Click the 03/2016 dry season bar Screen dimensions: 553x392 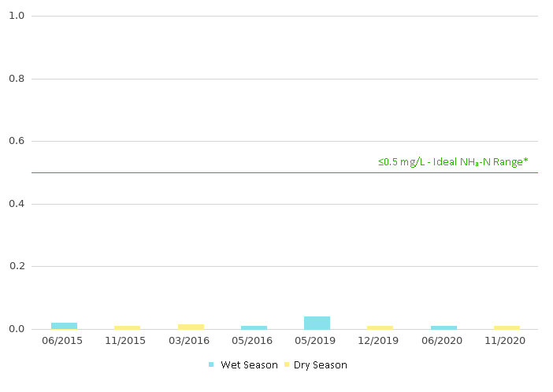point(191,327)
